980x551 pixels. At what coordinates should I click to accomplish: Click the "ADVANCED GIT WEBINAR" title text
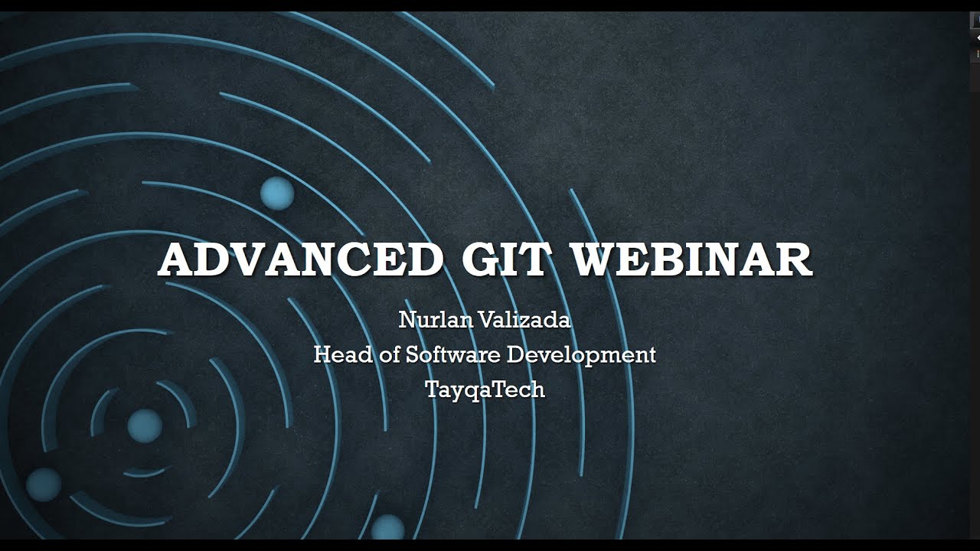tap(485, 260)
